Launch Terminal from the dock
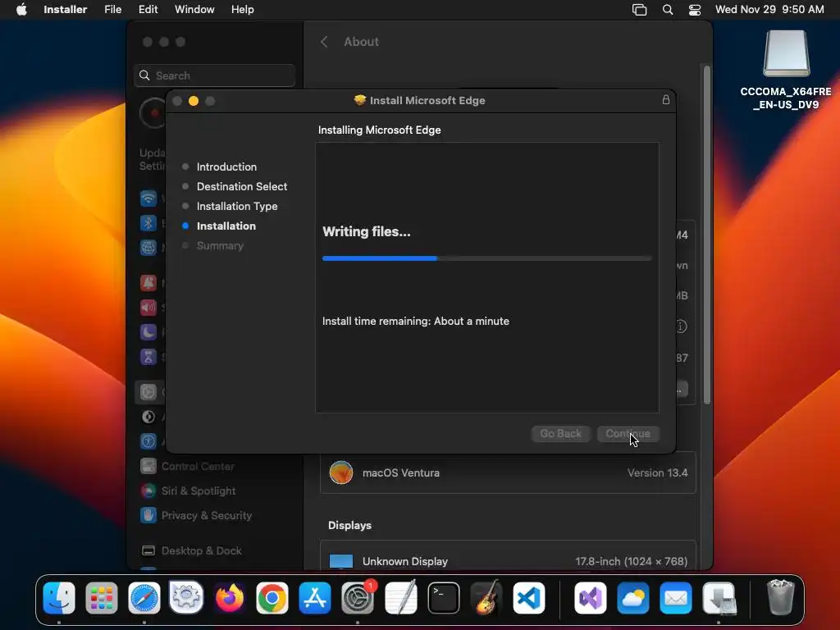 [x=444, y=597]
